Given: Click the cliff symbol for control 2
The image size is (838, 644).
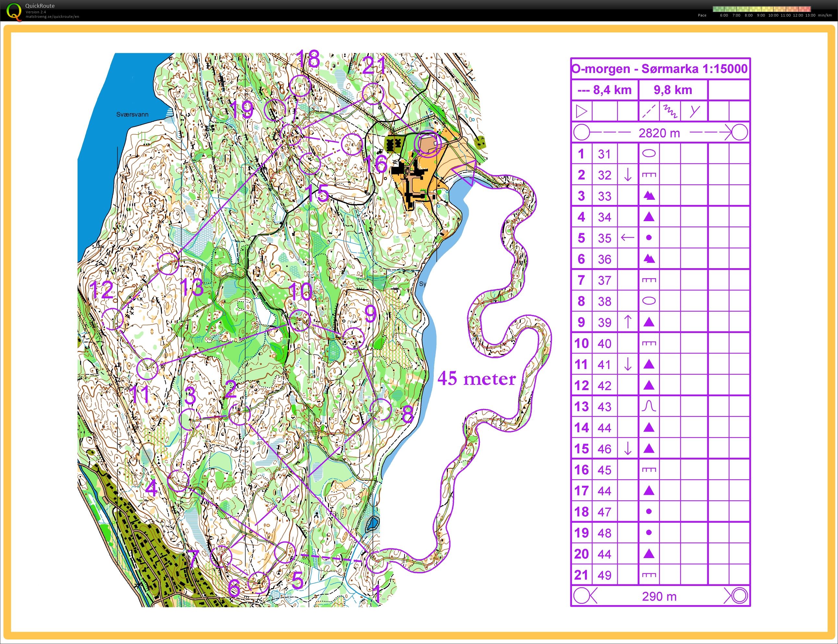Looking at the screenshot, I should [x=649, y=175].
